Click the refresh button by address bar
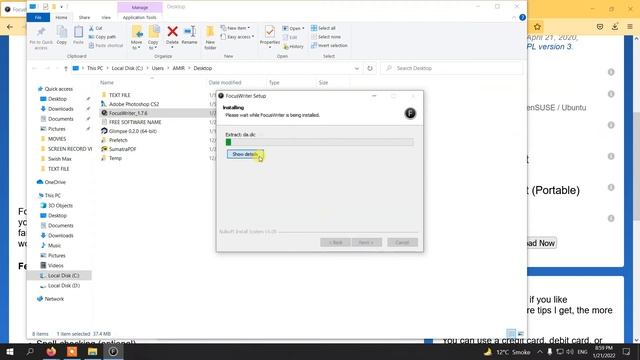The height and width of the screenshot is (360, 640). (x=370, y=68)
